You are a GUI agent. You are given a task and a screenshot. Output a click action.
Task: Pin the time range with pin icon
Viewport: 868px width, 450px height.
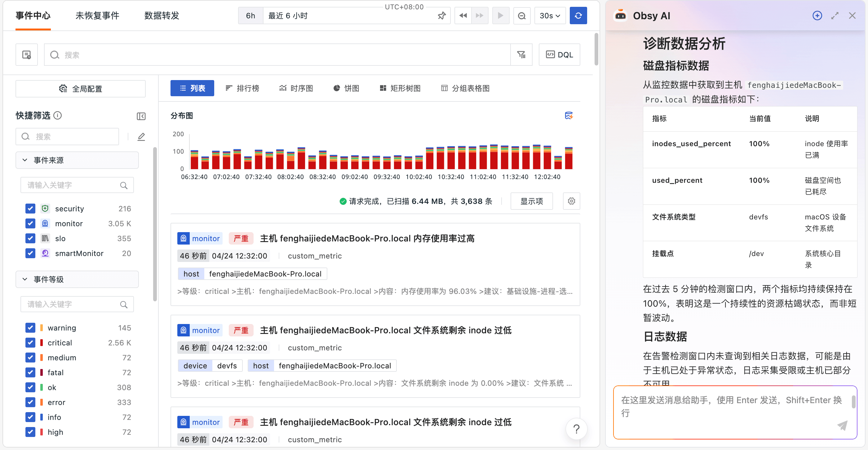[441, 16]
